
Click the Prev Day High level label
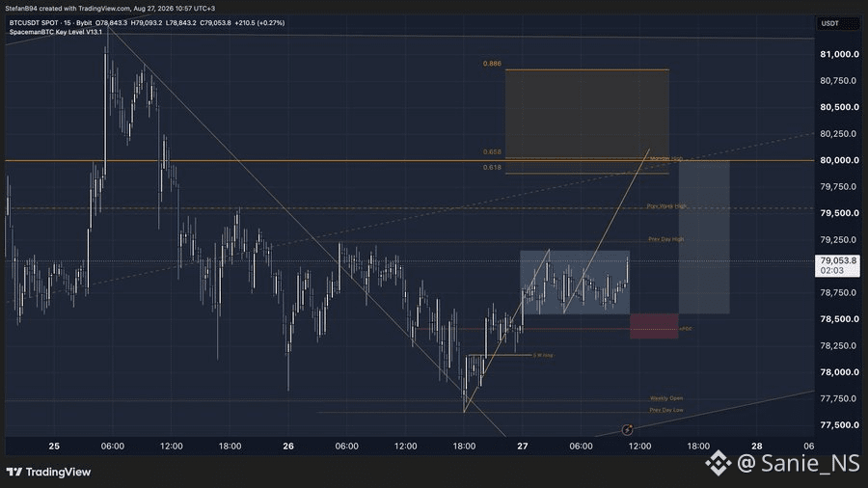click(665, 239)
